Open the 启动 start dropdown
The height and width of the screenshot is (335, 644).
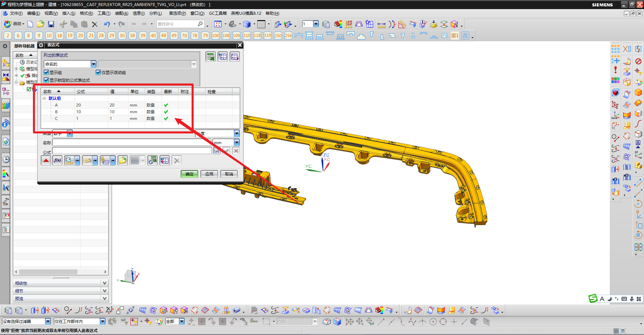[x=14, y=24]
